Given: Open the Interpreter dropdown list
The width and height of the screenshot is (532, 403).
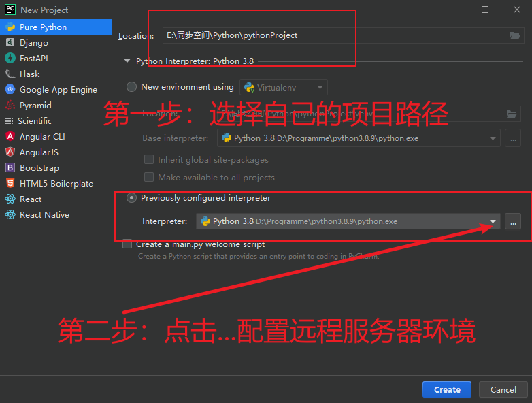Looking at the screenshot, I should pos(348,221).
